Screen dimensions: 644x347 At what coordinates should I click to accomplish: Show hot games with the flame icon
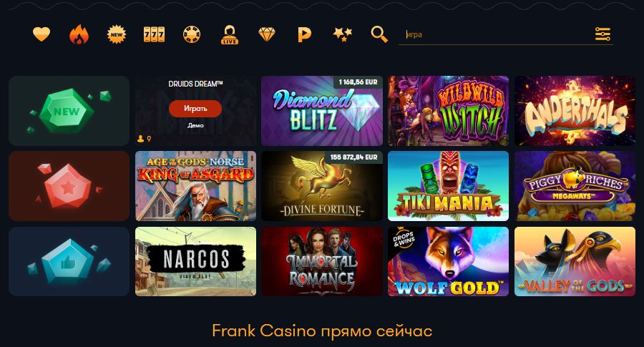tap(79, 34)
